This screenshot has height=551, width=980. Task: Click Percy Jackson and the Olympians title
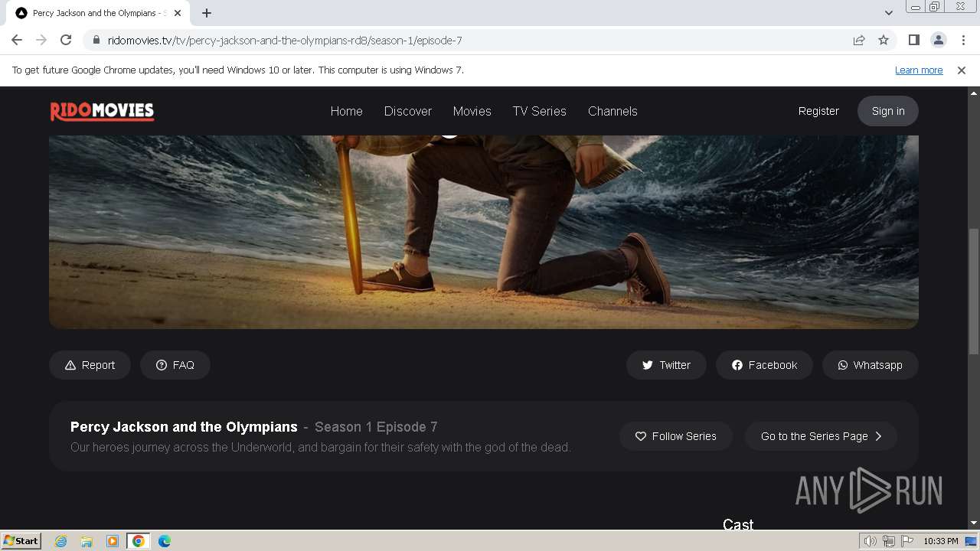click(x=184, y=427)
